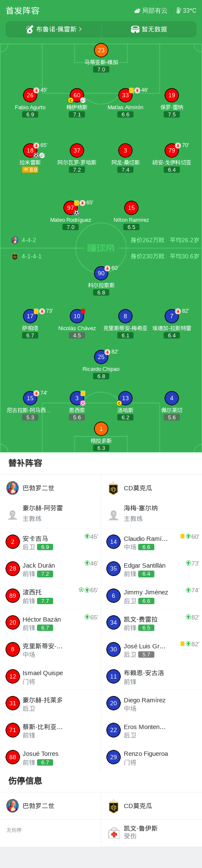Open substitute Jack Durán number 28

[51, 569]
